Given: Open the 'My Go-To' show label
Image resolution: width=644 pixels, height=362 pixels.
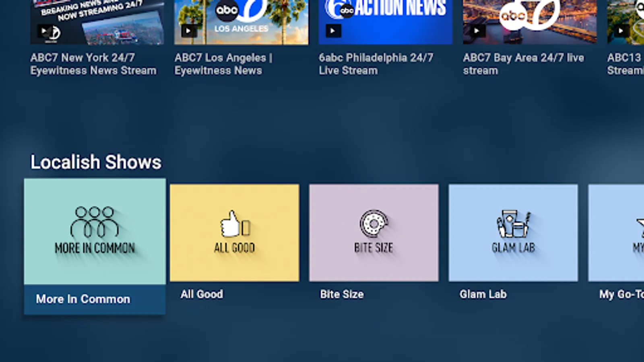Looking at the screenshot, I should click(621, 294).
